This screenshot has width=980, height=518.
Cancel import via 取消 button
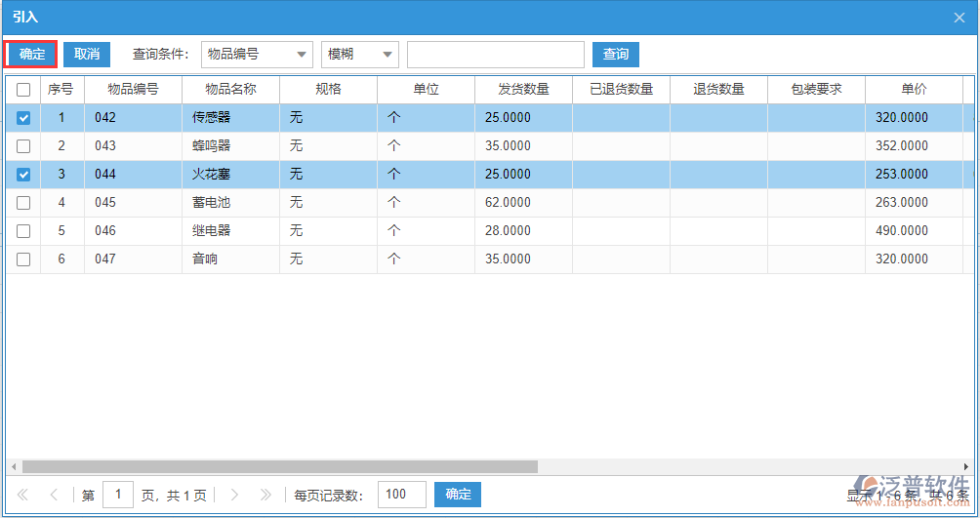(x=86, y=55)
